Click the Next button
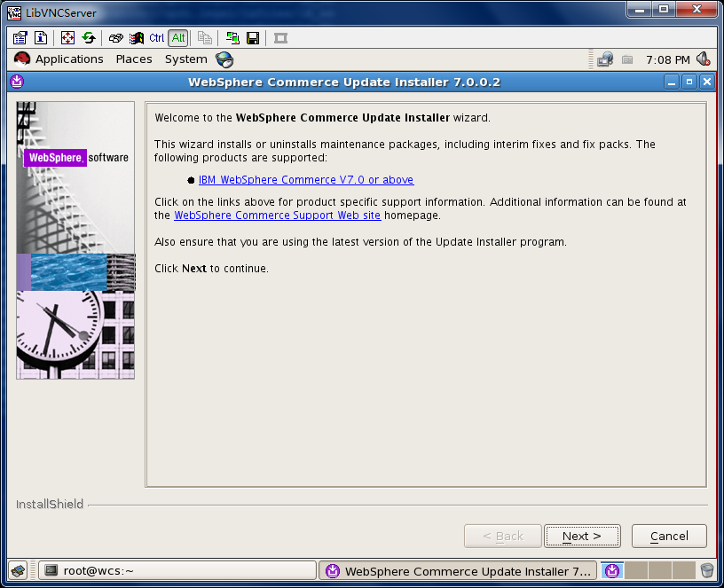Image resolution: width=724 pixels, height=588 pixels. point(582,536)
